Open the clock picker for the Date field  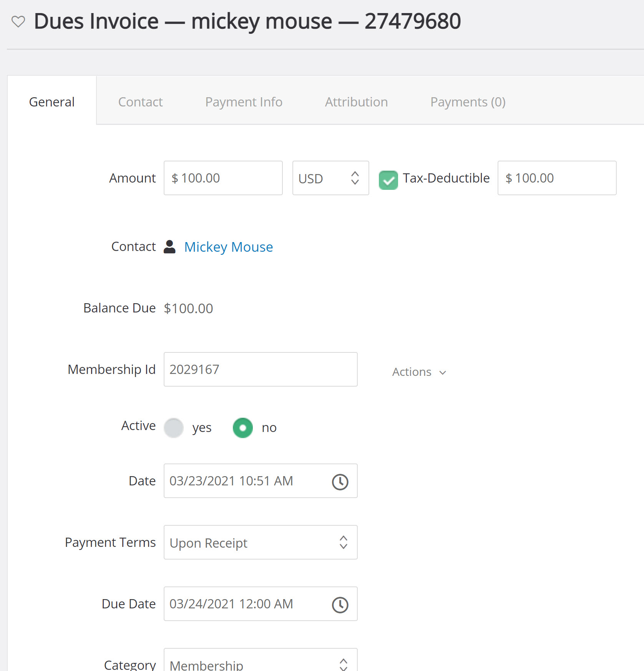tap(340, 482)
